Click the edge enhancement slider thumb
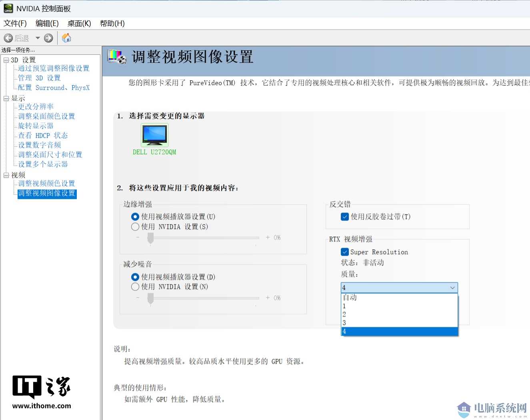 tap(150, 238)
